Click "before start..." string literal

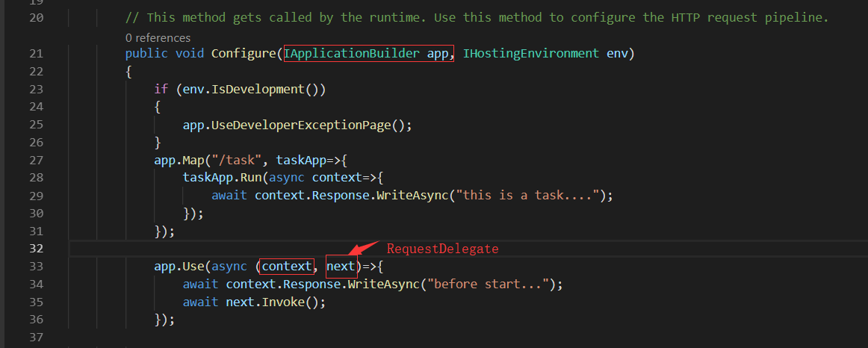488,285
